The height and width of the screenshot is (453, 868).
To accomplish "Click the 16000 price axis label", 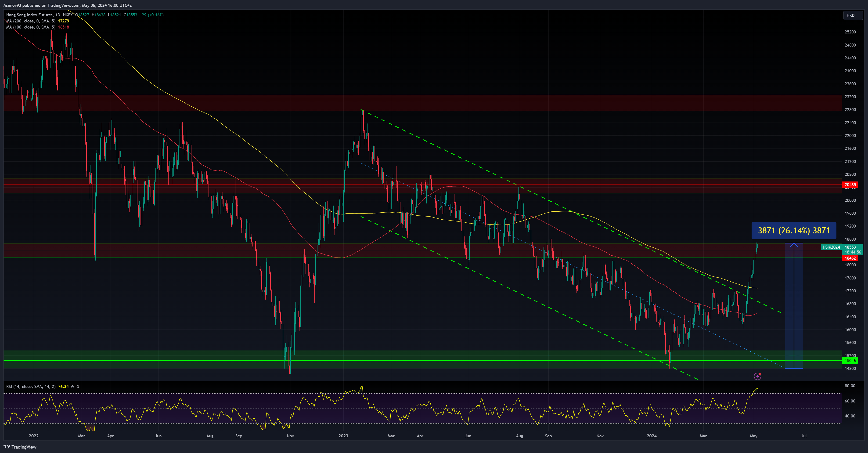I will pyautogui.click(x=850, y=330).
